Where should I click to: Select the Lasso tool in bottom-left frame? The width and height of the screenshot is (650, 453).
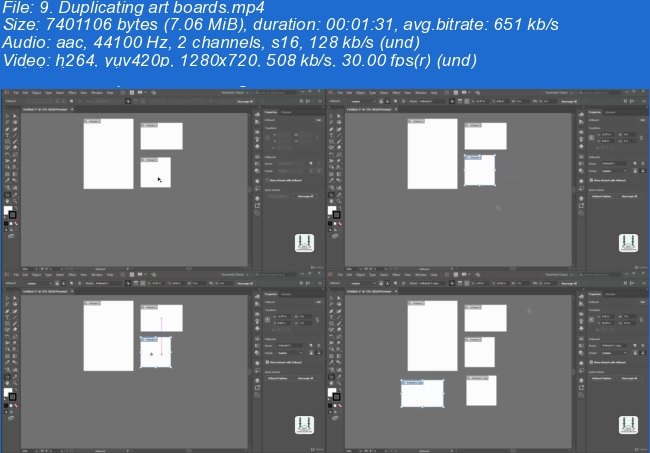[15, 305]
